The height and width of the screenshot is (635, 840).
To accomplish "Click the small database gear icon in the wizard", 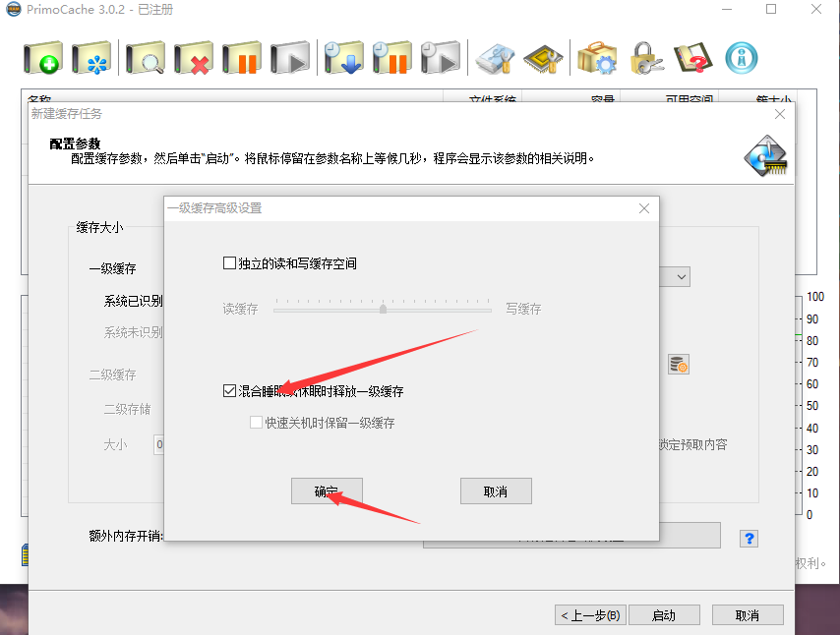I will (x=679, y=364).
